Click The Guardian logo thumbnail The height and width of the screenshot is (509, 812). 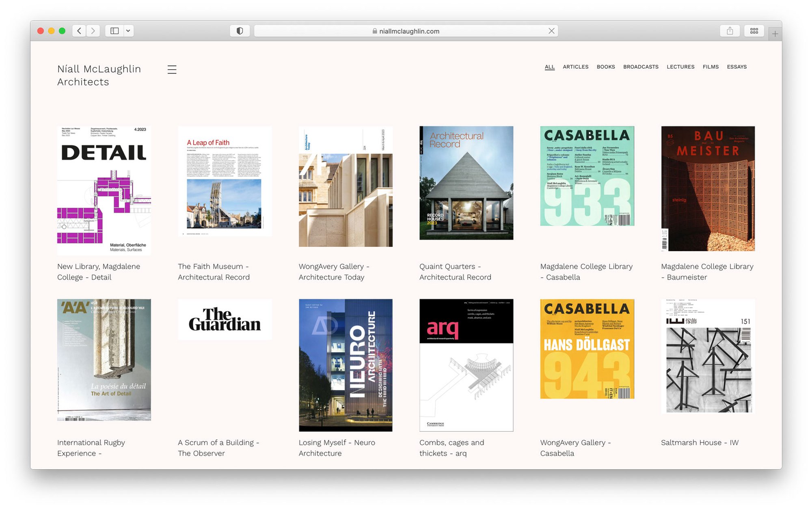[225, 319]
